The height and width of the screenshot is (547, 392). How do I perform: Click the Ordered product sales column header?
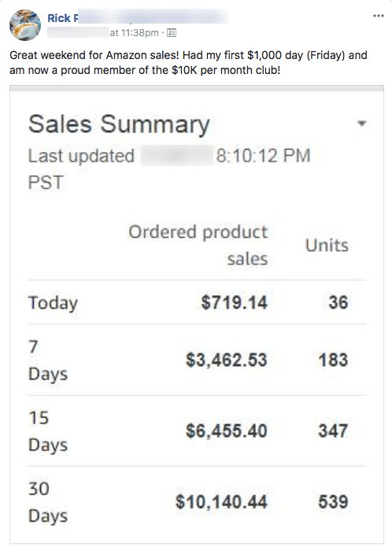coord(198,246)
